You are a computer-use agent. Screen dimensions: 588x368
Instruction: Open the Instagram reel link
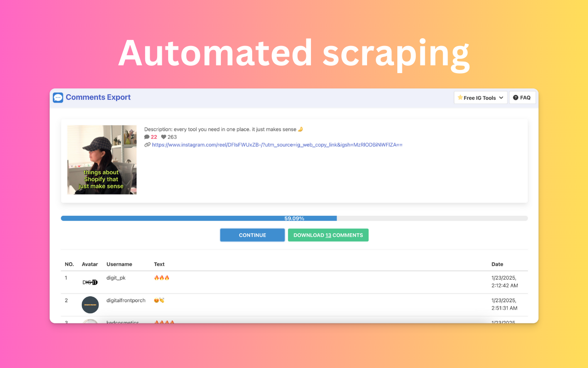point(276,144)
